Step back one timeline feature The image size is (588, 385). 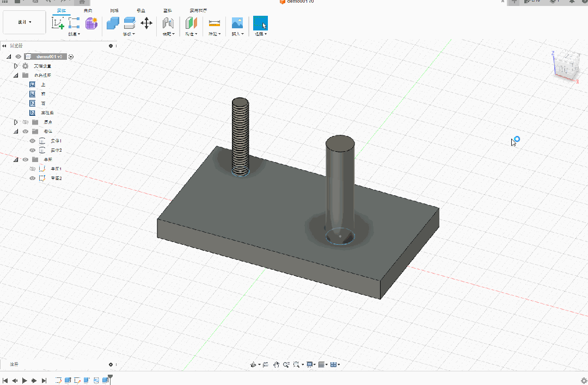(x=15, y=381)
